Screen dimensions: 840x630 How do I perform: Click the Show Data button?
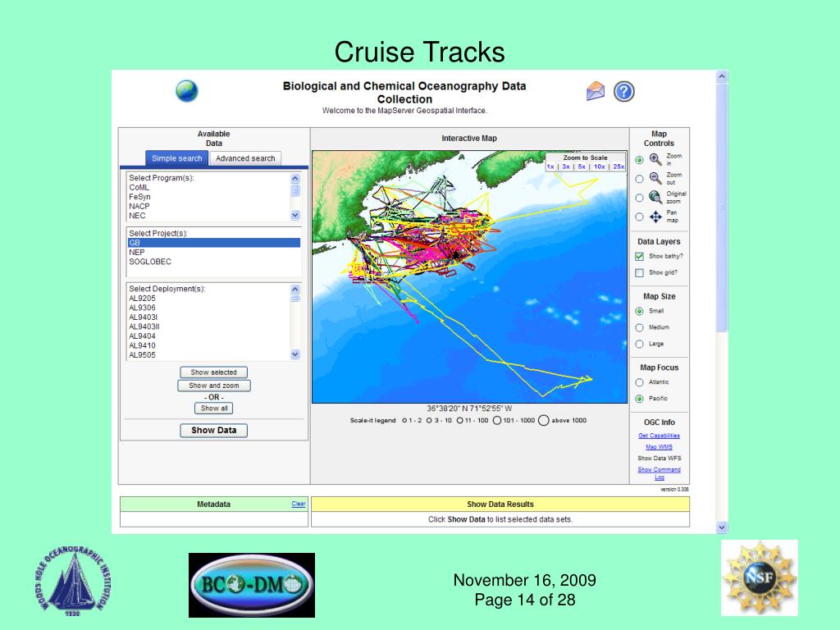pos(214,430)
